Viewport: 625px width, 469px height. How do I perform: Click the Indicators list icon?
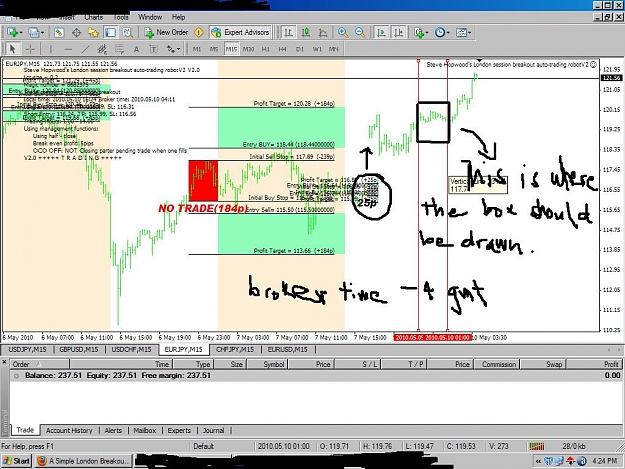(x=418, y=33)
